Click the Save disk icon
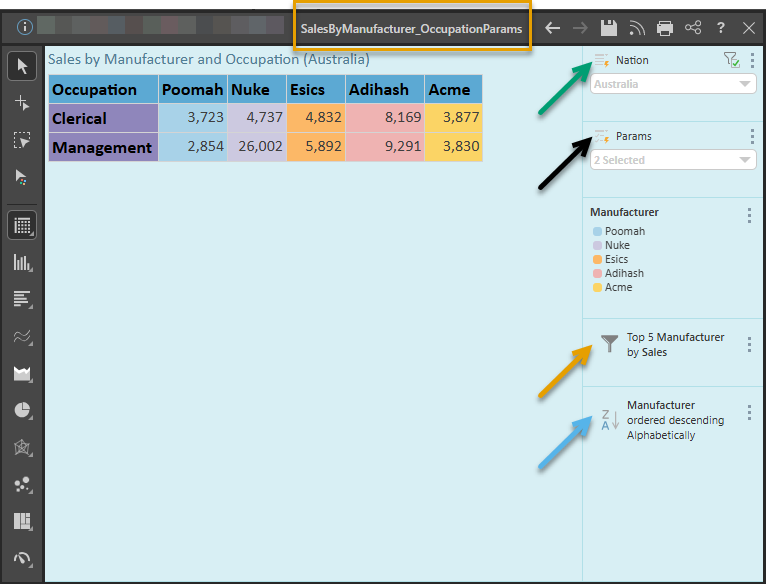The width and height of the screenshot is (766, 584). [x=608, y=28]
